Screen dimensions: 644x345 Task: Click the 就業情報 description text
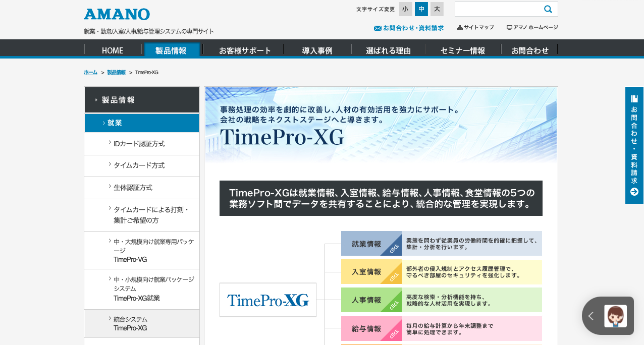(472, 244)
